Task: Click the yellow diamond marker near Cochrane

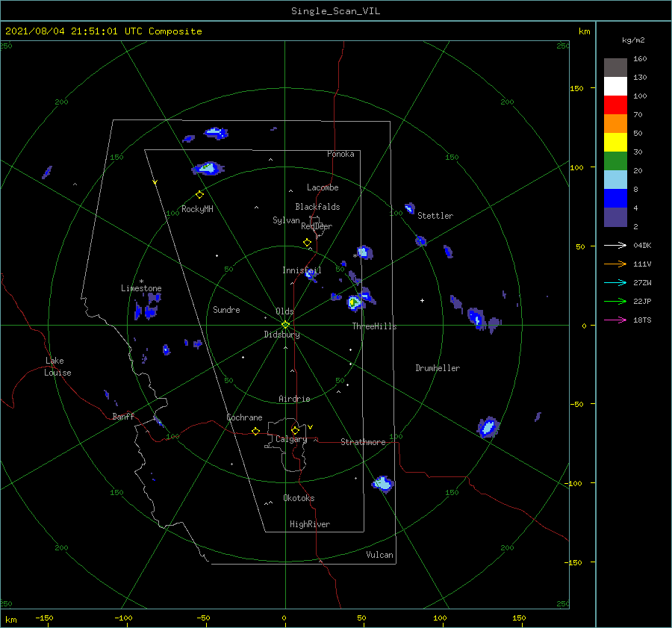Action: pyautogui.click(x=256, y=432)
